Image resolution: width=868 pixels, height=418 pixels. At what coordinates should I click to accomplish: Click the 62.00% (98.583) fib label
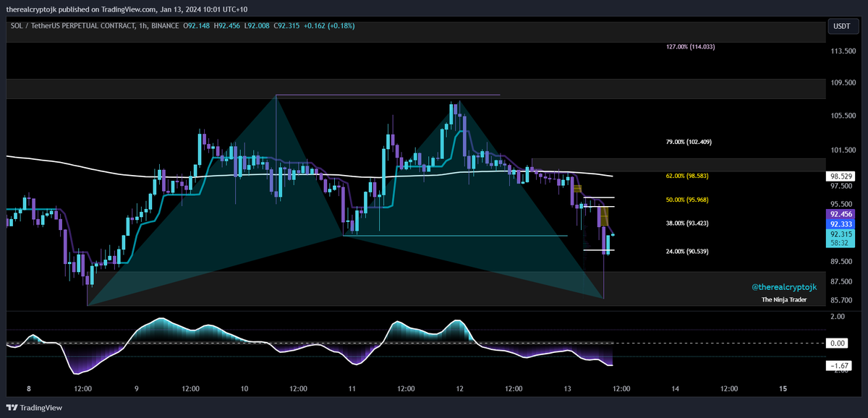[686, 176]
